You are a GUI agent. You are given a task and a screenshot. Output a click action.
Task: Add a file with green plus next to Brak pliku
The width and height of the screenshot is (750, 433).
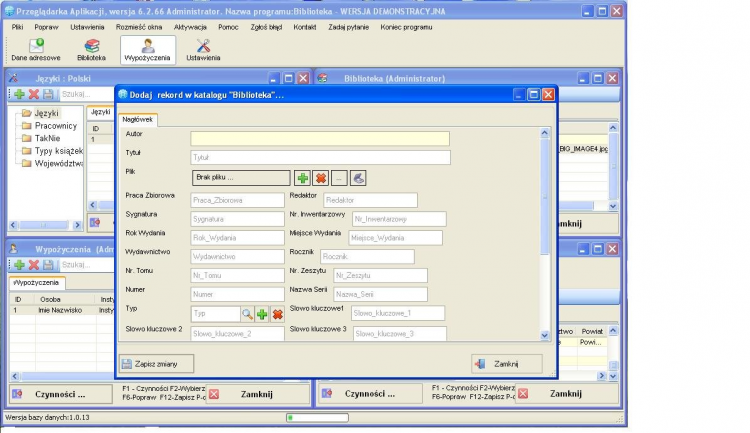tap(302, 178)
